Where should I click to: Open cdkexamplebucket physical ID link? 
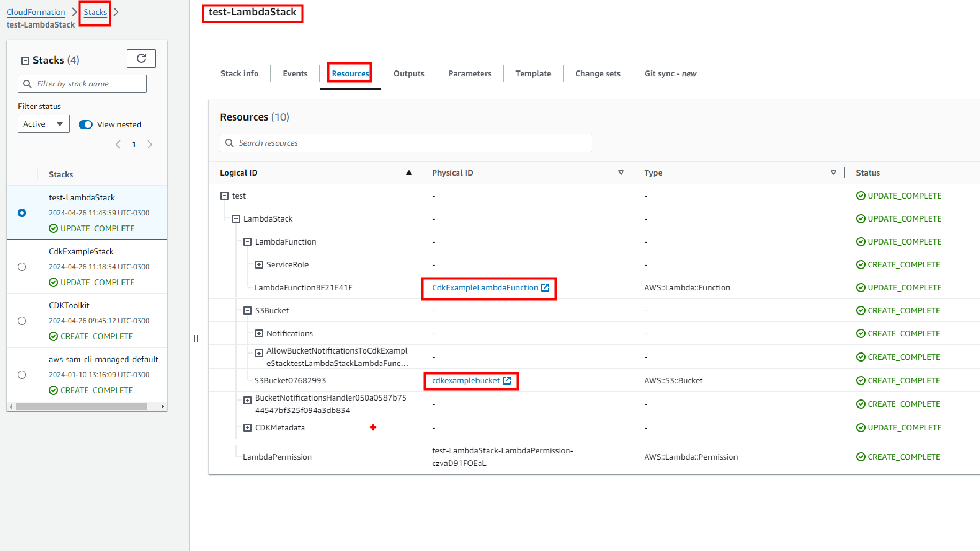[466, 380]
